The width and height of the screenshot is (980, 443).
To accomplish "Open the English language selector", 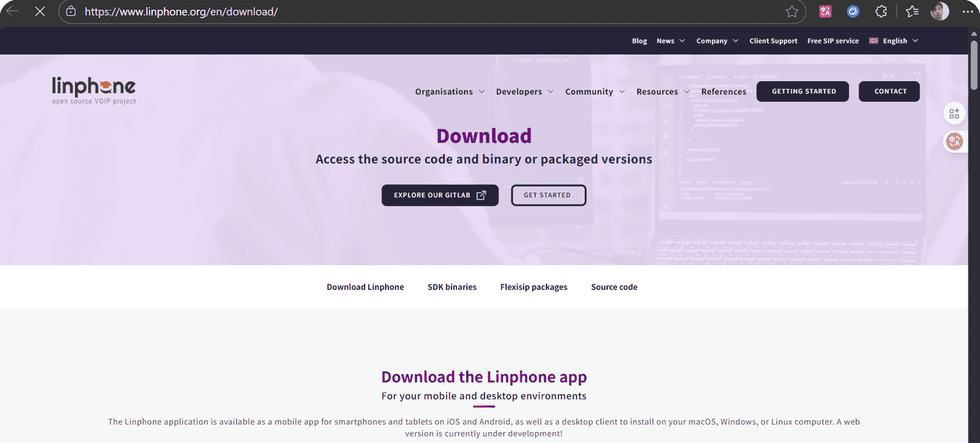I will click(893, 41).
